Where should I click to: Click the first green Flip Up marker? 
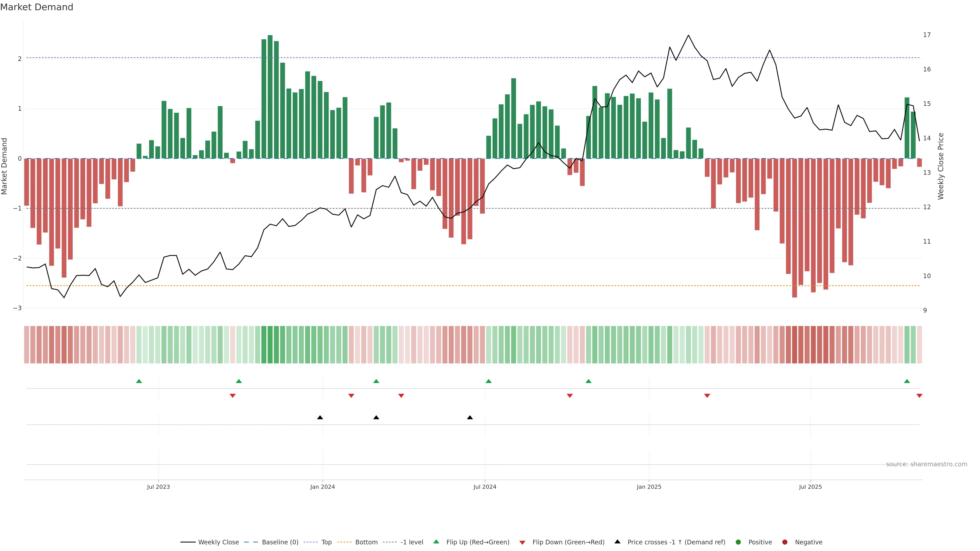tap(139, 381)
